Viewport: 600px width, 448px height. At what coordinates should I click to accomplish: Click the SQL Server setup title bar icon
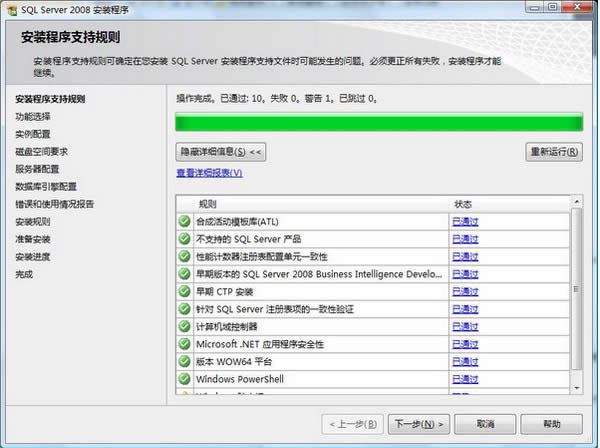pyautogui.click(x=12, y=10)
